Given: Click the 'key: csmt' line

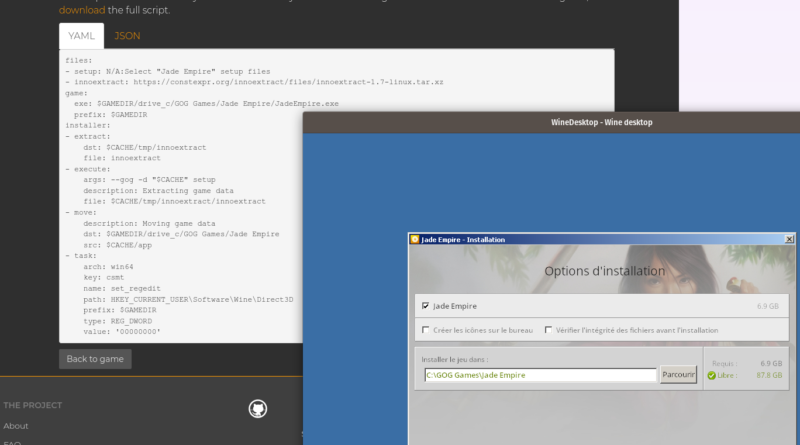Looking at the screenshot, I should point(104,278).
